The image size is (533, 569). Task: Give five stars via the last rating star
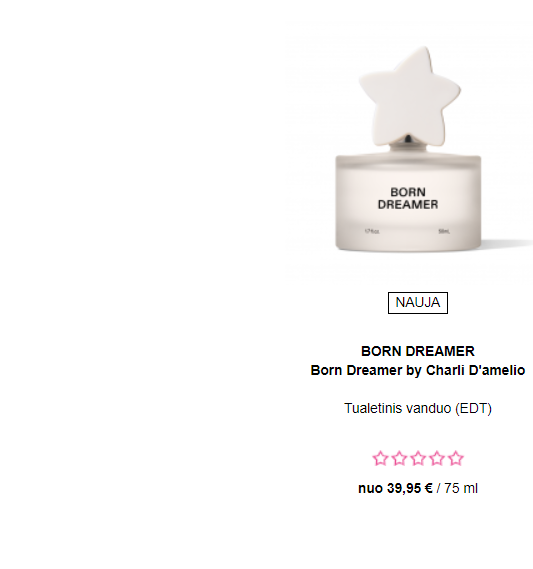456,458
